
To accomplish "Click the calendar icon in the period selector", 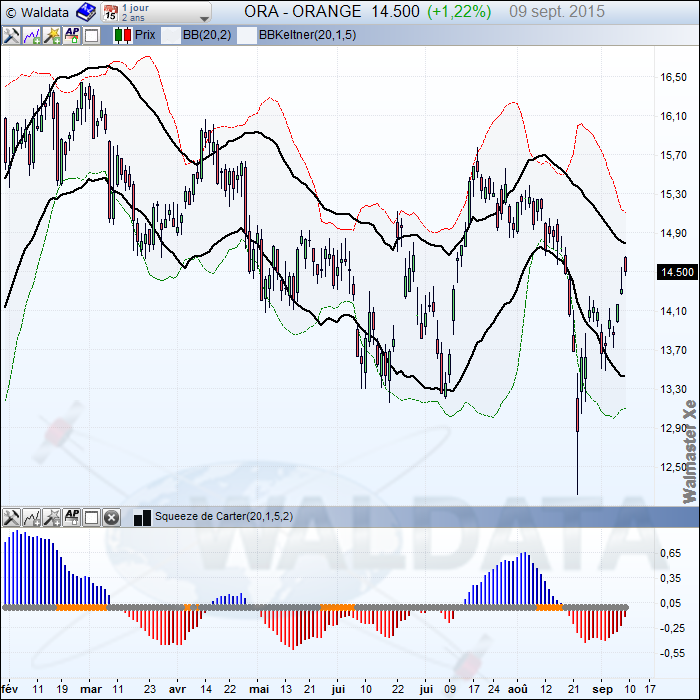I will [110, 12].
